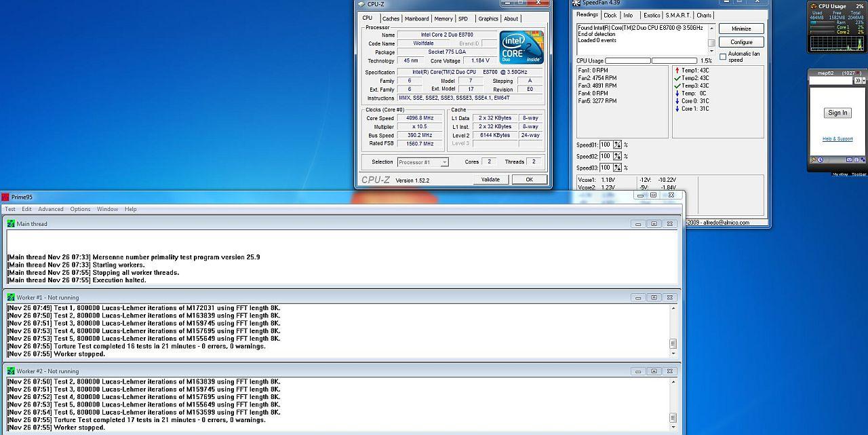
Task: Open the Graphics tab in CPU-Z
Action: 488,19
